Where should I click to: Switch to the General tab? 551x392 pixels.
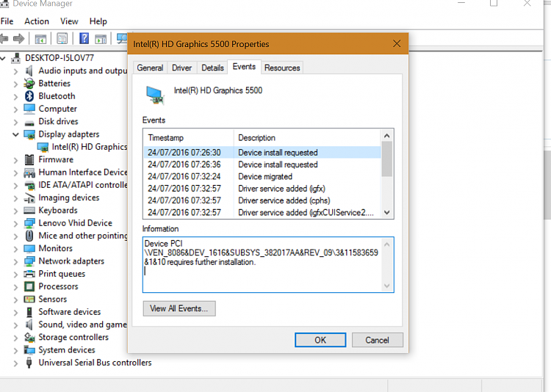[x=150, y=68]
